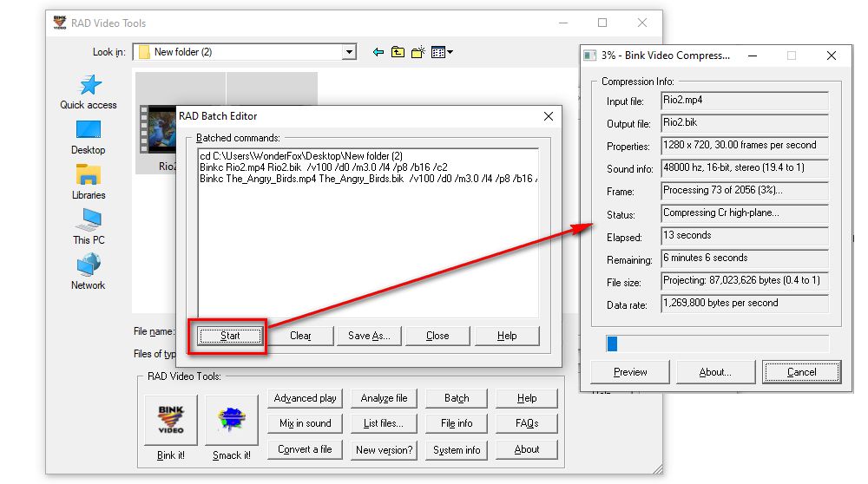Clear the batch list
The width and height of the screenshot is (868, 484).
point(300,336)
